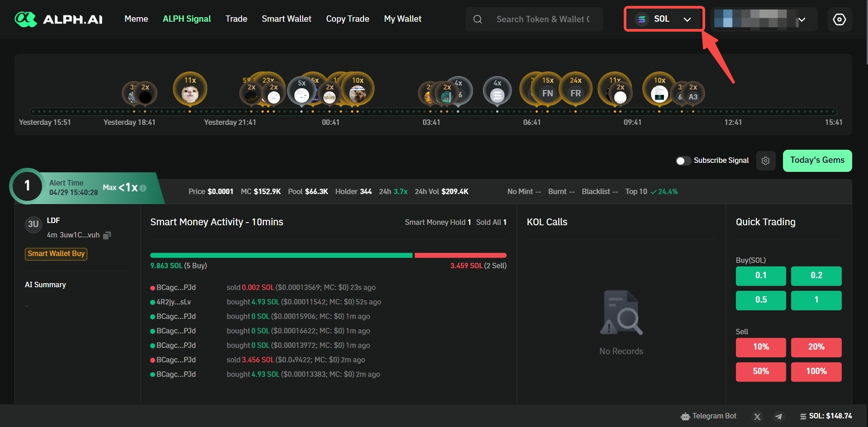Navigate to Copy Trade

347,19
